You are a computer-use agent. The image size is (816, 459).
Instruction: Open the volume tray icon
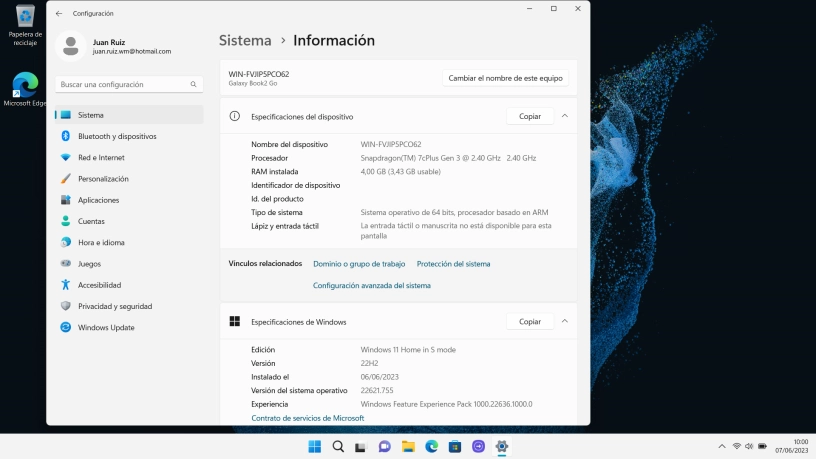pos(749,446)
